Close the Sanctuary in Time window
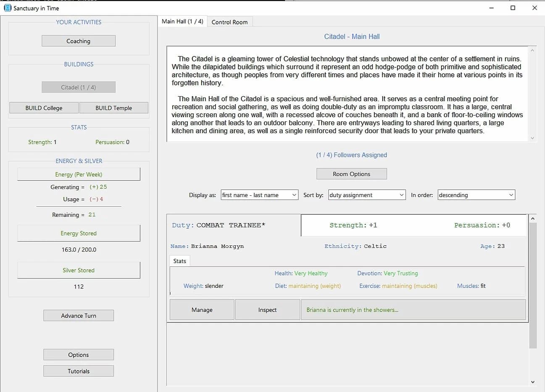The image size is (545, 392). pyautogui.click(x=534, y=8)
